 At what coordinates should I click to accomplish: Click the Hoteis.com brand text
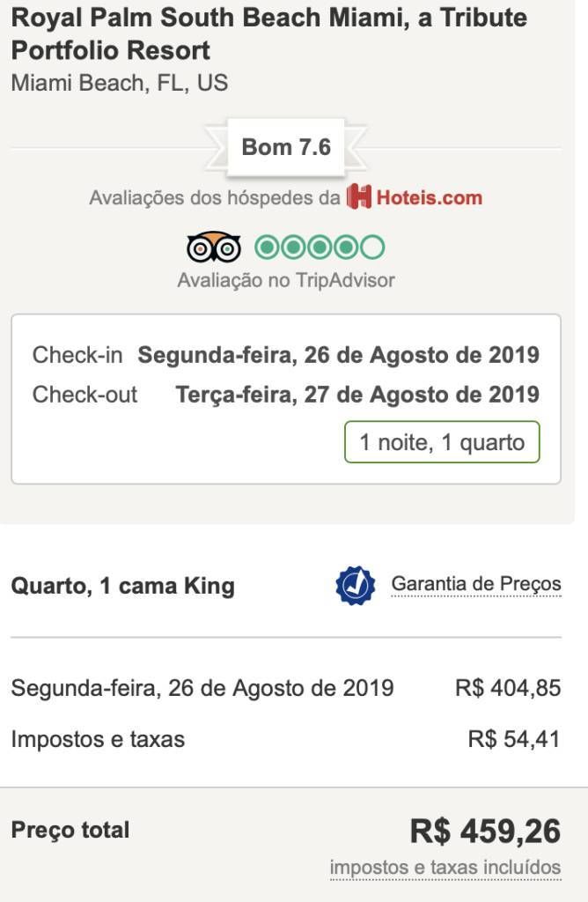pos(430,197)
